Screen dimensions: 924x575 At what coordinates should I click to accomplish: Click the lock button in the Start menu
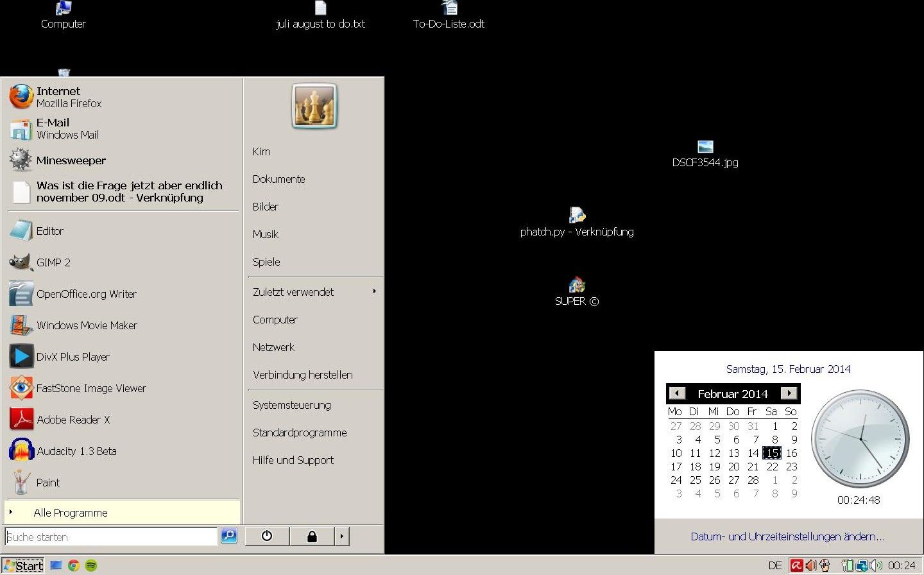[312, 536]
